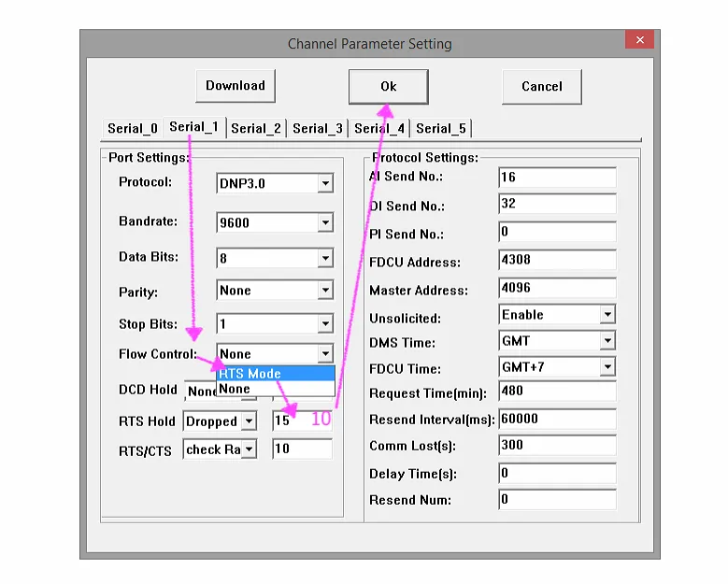Open the Unsolicited Enable dropdown
728x584 pixels.
pos(607,315)
